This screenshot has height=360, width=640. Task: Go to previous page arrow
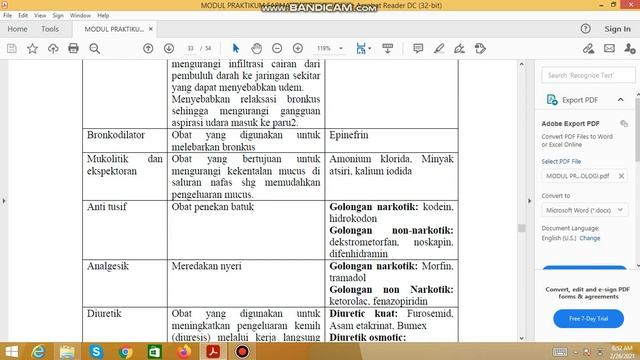click(148, 49)
